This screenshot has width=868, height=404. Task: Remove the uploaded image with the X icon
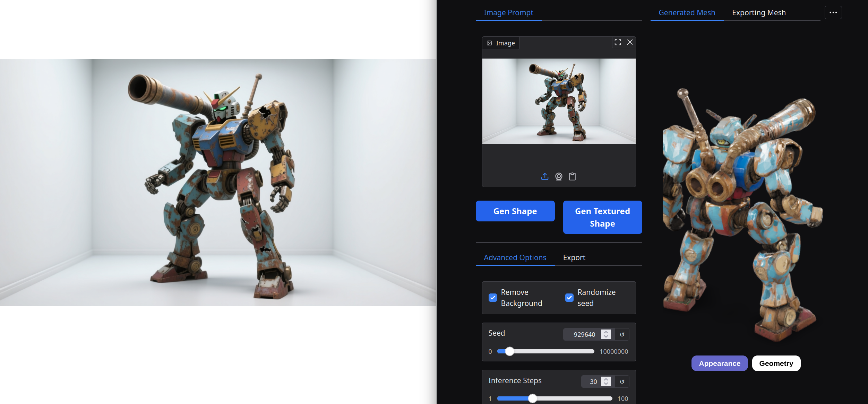(630, 42)
